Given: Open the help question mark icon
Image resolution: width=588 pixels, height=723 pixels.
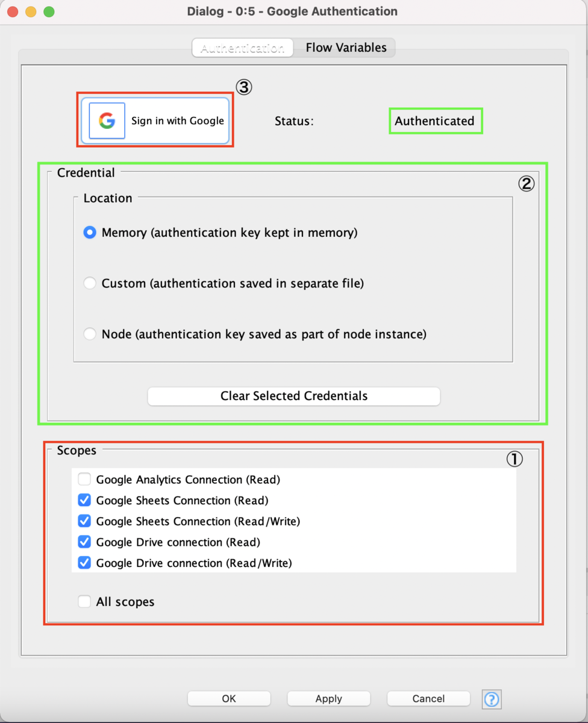Looking at the screenshot, I should click(492, 699).
